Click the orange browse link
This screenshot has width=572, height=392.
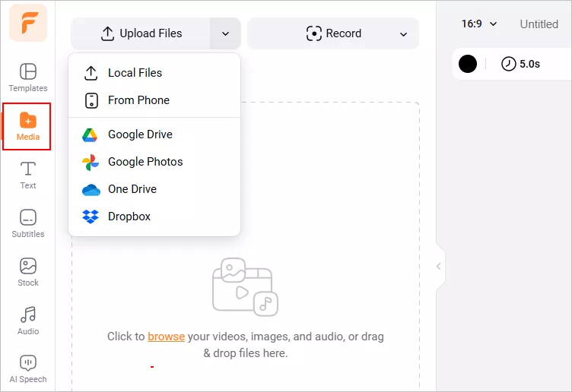[x=166, y=337]
